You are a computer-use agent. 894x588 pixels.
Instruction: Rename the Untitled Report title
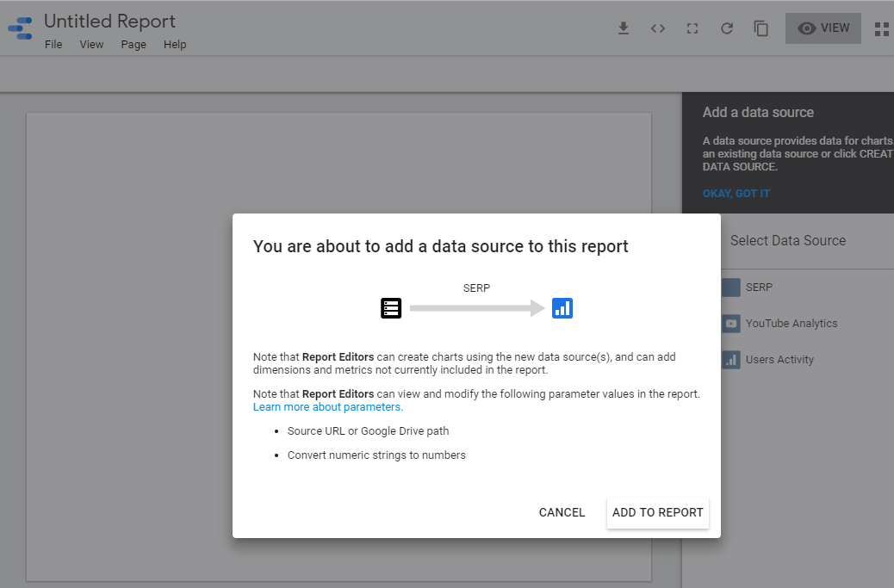[109, 22]
